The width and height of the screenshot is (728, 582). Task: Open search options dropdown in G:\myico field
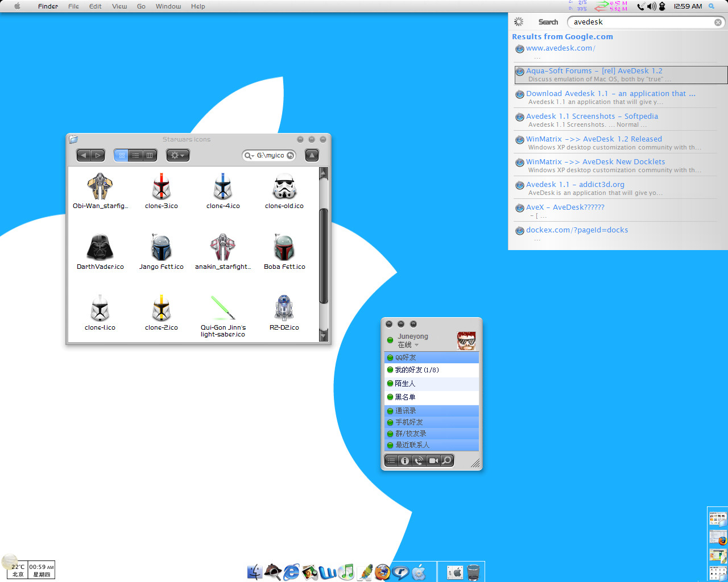coord(249,155)
